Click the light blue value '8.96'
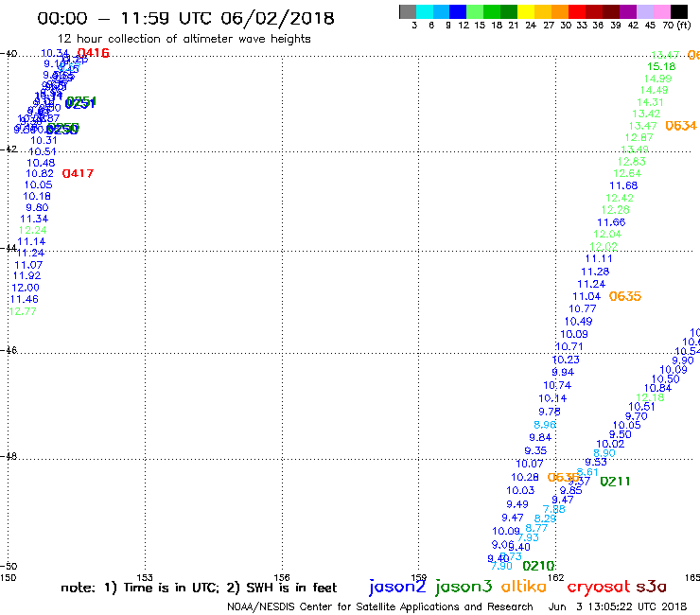This screenshot has height=615, width=700. (545, 425)
